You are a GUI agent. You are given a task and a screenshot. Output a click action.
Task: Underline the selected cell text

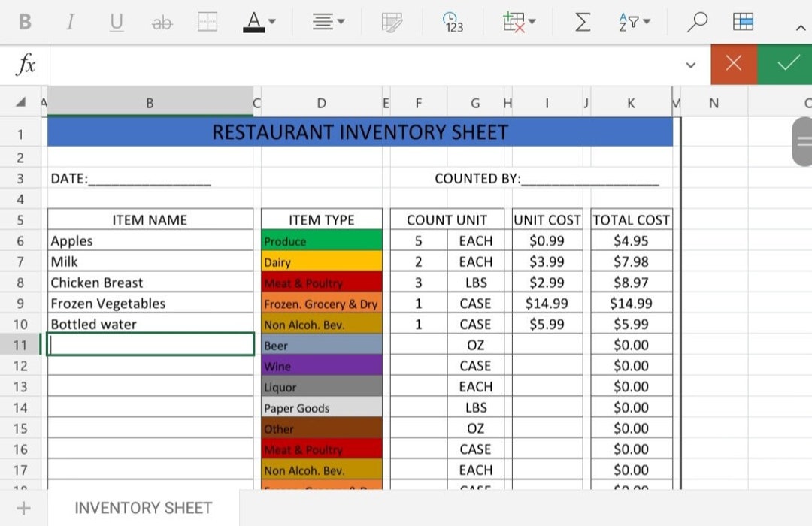pyautogui.click(x=115, y=22)
